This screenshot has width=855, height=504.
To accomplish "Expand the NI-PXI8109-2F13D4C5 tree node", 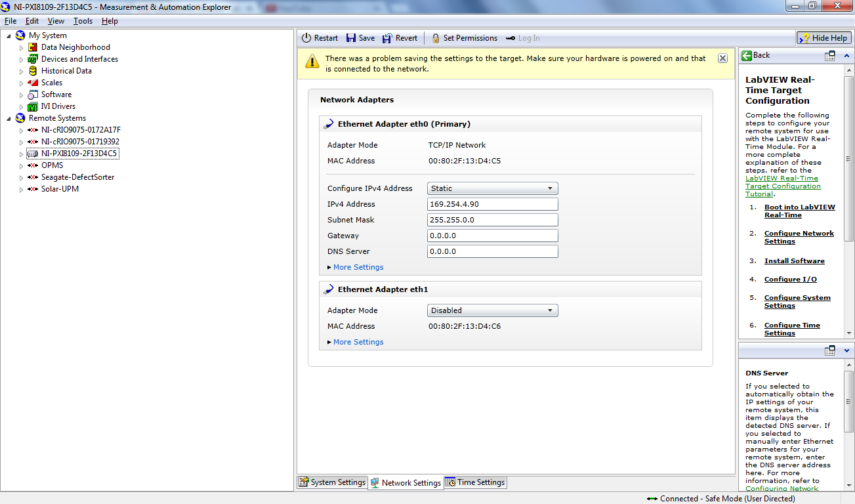I will (x=21, y=154).
